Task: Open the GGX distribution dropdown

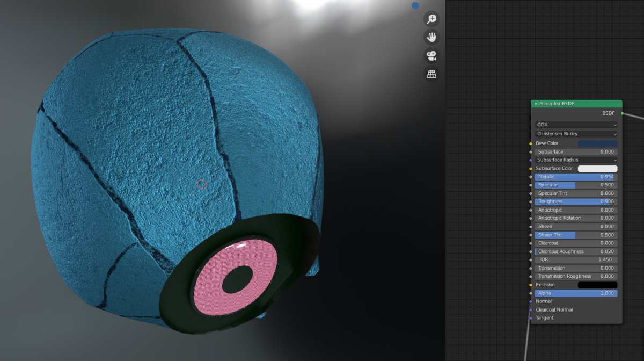Action: (576, 125)
